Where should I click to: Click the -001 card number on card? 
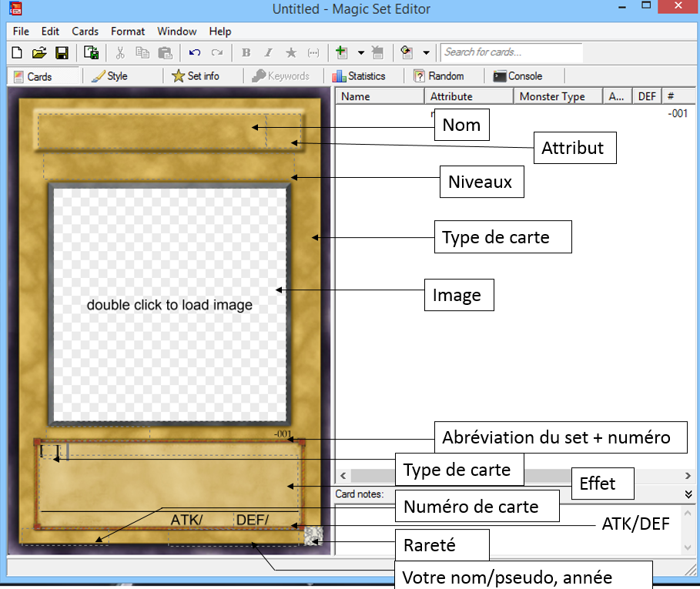click(283, 433)
